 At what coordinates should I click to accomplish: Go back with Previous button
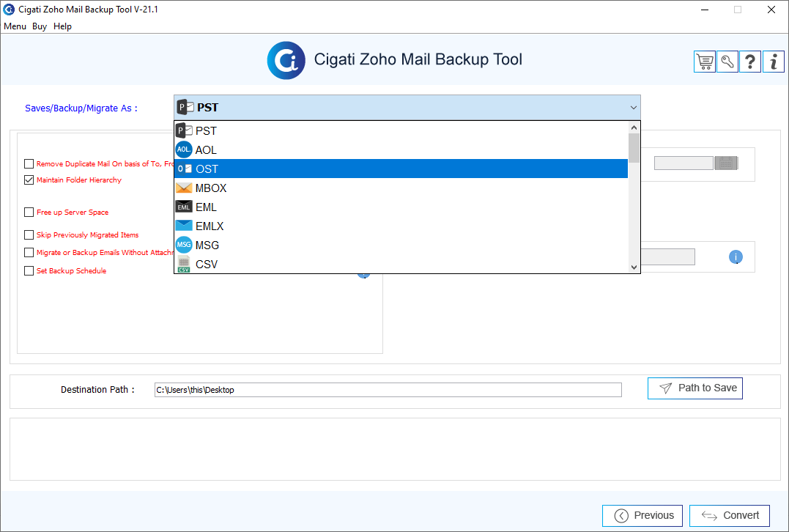click(x=642, y=515)
